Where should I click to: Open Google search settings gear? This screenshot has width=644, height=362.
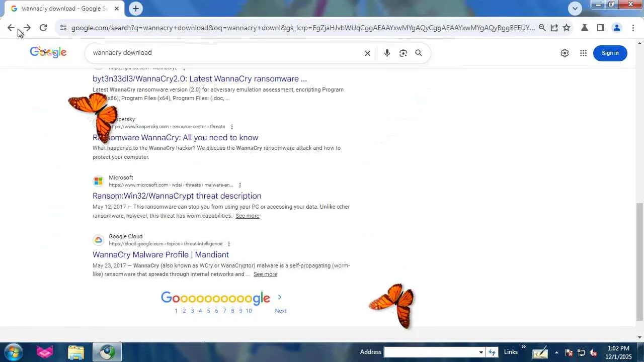point(565,53)
